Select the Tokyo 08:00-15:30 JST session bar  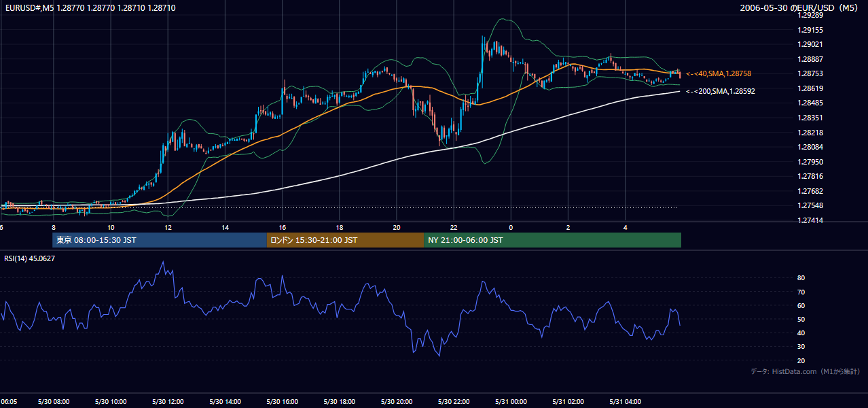(159, 240)
